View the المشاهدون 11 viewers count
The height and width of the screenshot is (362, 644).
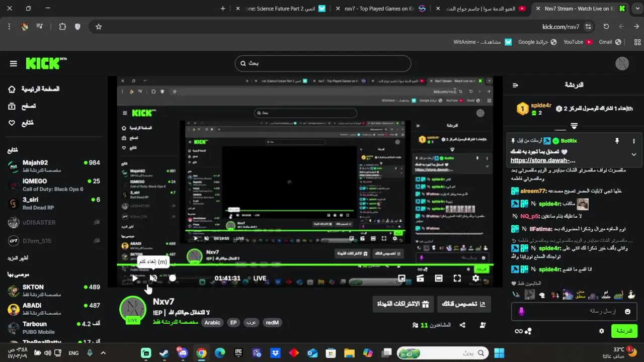click(431, 325)
